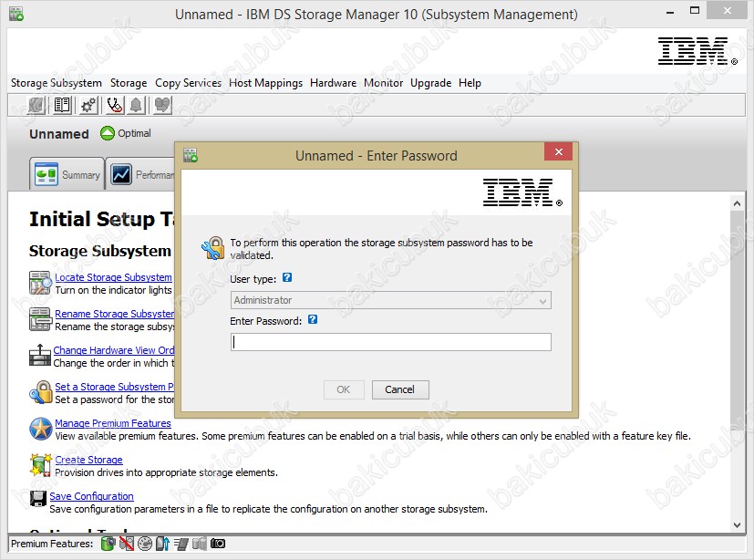This screenshot has height=560, width=754.
Task: Click the Change Hardware View Order icon
Action: coord(40,356)
